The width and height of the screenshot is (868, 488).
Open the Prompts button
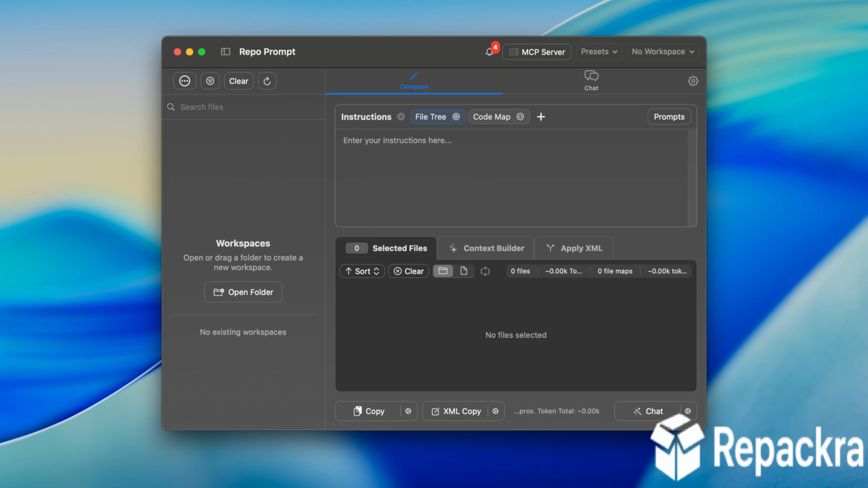[669, 117]
